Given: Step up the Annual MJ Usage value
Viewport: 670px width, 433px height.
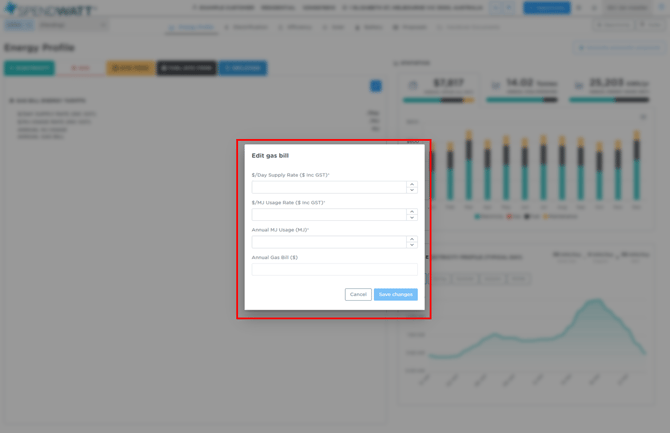Looking at the screenshot, I should pos(411,239).
